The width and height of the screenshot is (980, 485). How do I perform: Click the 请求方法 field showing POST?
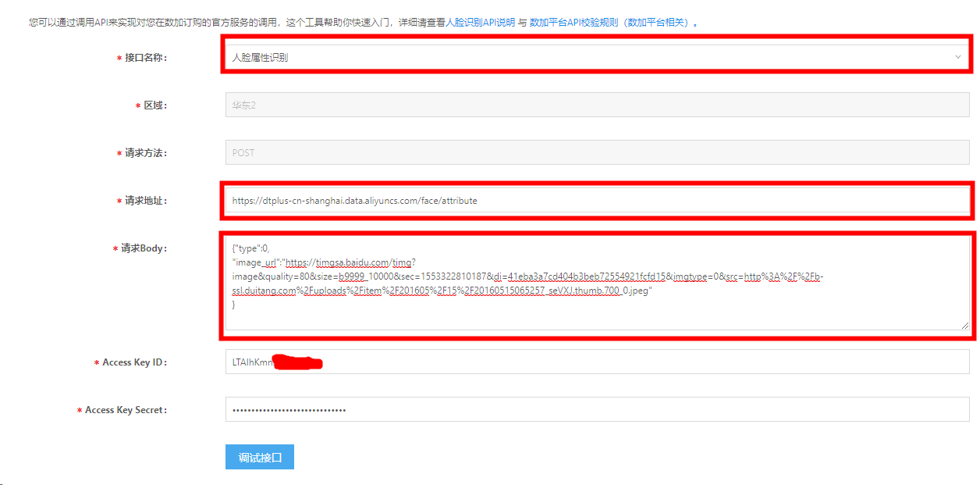click(x=597, y=152)
